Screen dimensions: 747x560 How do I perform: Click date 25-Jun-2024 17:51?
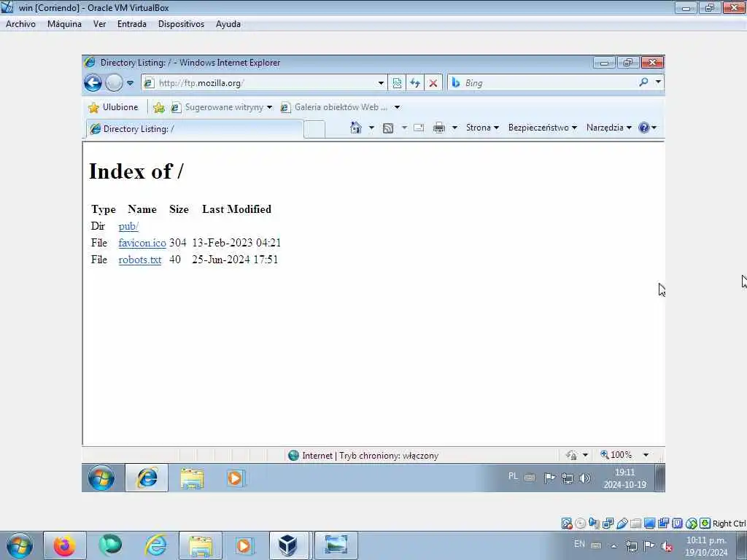[x=235, y=260]
